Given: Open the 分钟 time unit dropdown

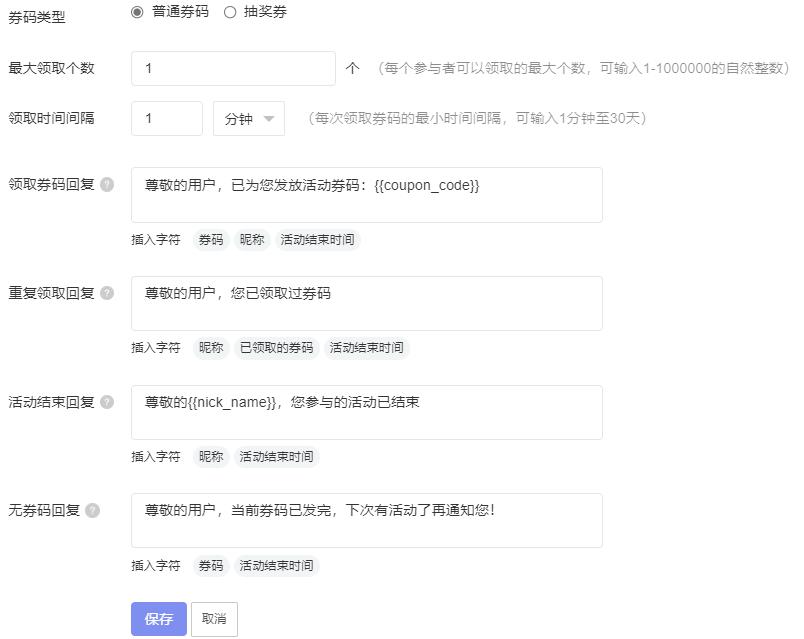Looking at the screenshot, I should point(248,118).
